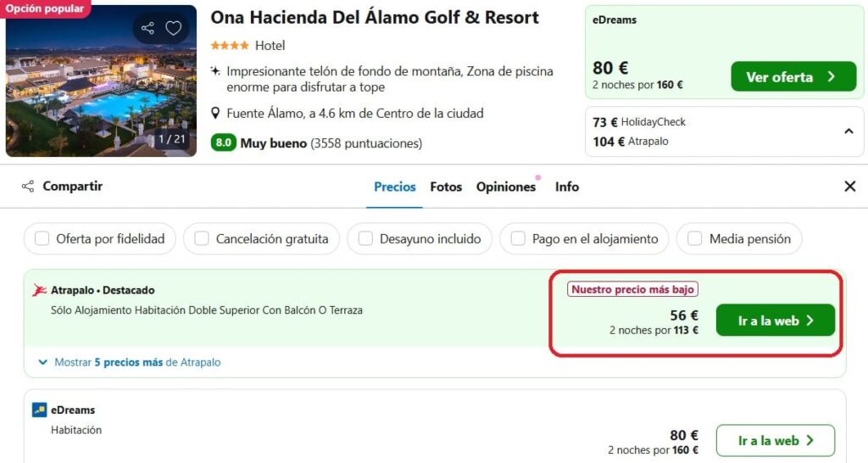Image resolution: width=868 pixels, height=463 pixels.
Task: Click the location pin icon
Action: tap(215, 114)
